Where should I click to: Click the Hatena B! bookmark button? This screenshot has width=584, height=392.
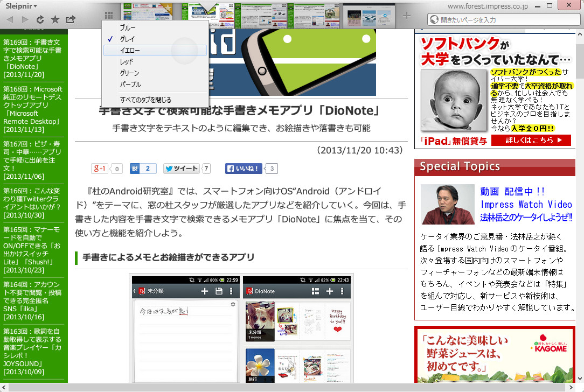point(135,169)
